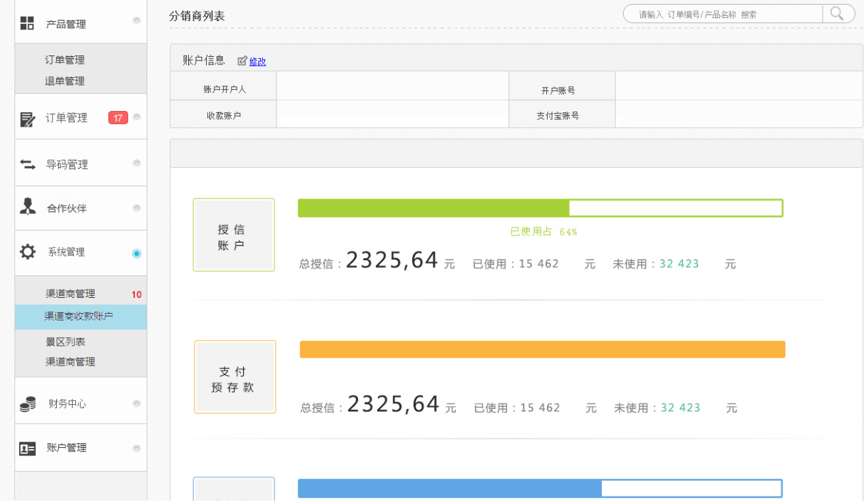Click the order management notepad icon
868x502 pixels.
(x=27, y=119)
